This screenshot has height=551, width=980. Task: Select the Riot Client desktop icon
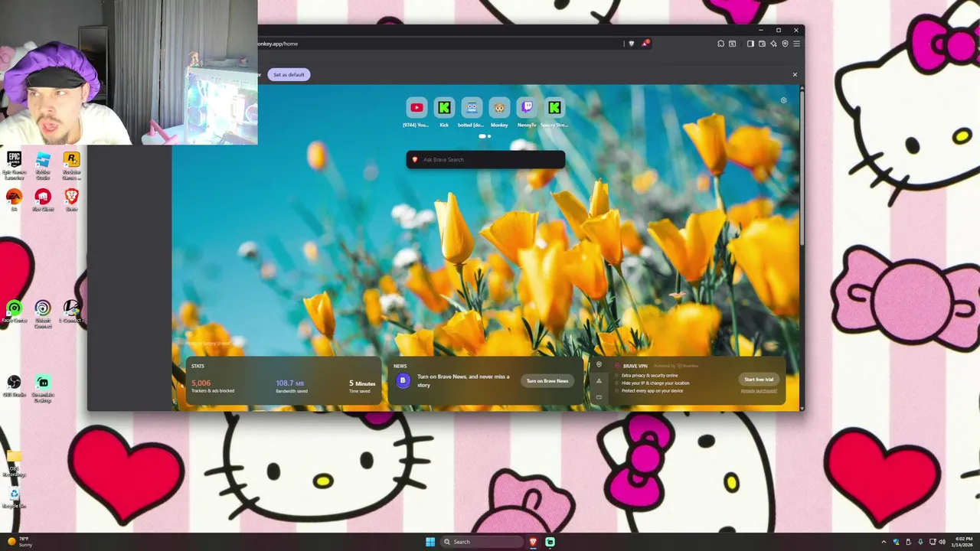coord(43,200)
